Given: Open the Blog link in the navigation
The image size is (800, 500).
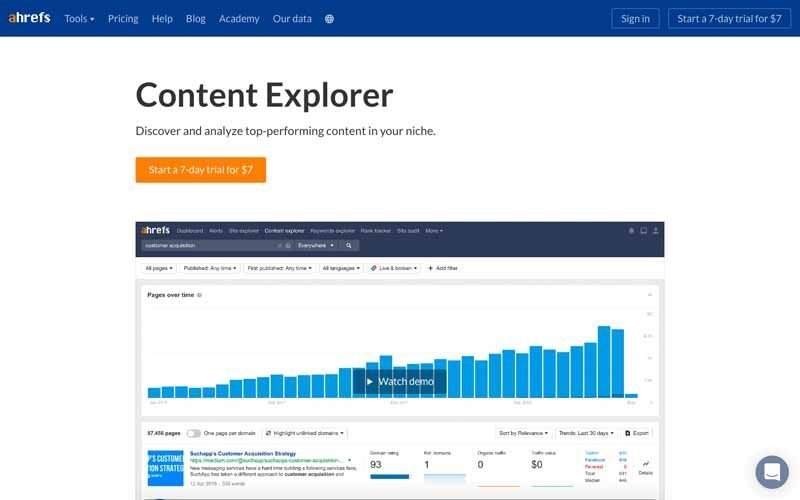Looking at the screenshot, I should pos(195,19).
